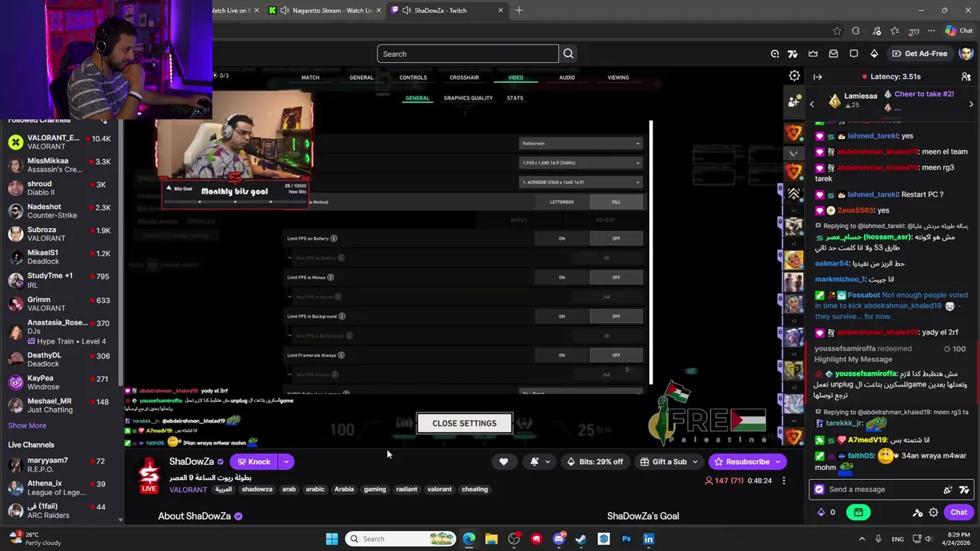Open the three-dot stream options menu
Image resolution: width=980 pixels, height=551 pixels.
click(783, 481)
